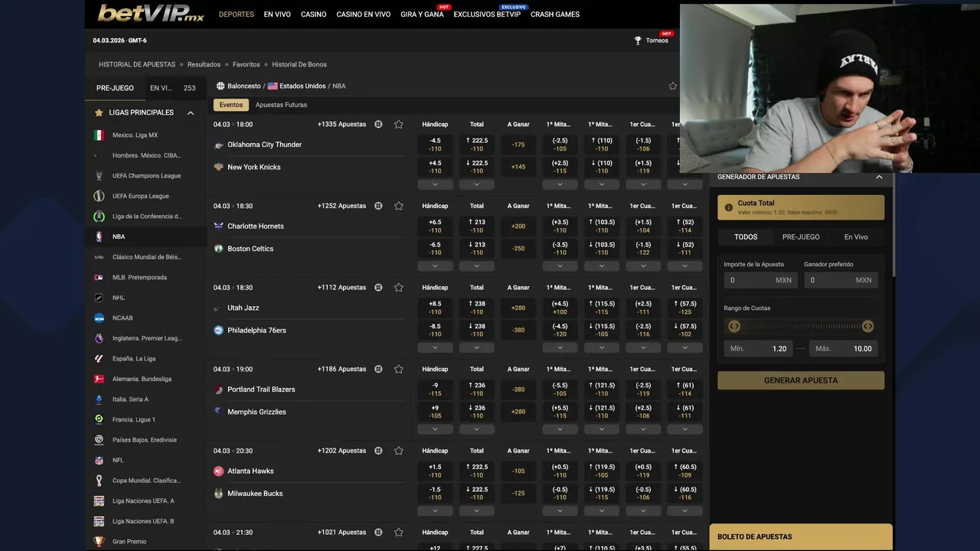Open Boleto de Apuestas bar
The width and height of the screenshot is (980, 551).
[x=801, y=537]
